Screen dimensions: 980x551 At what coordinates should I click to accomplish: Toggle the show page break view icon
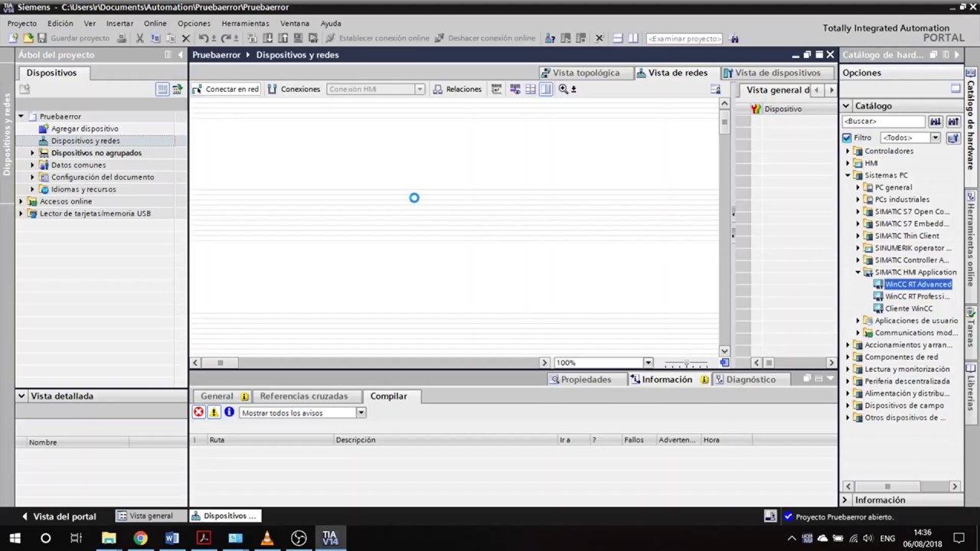pyautogui.click(x=530, y=89)
